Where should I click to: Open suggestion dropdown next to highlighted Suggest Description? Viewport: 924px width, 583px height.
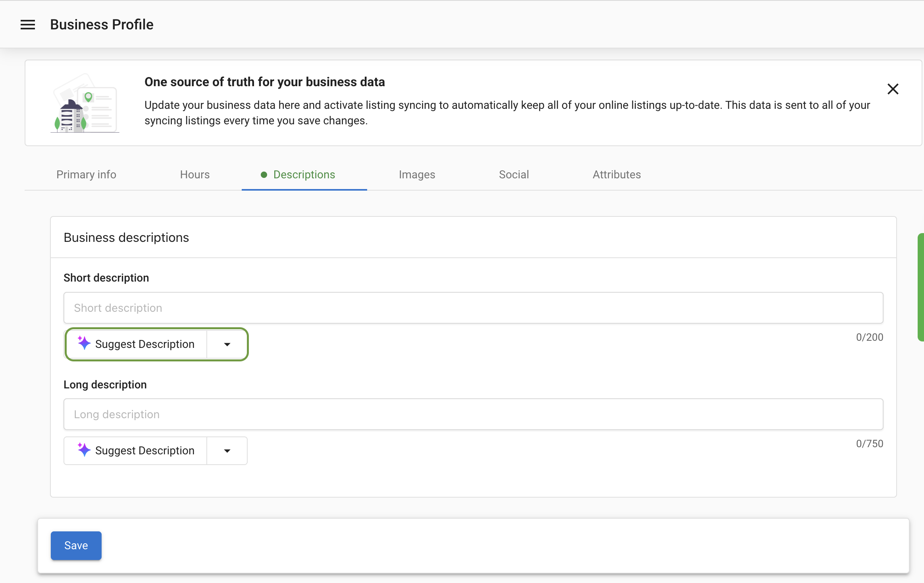tap(227, 344)
